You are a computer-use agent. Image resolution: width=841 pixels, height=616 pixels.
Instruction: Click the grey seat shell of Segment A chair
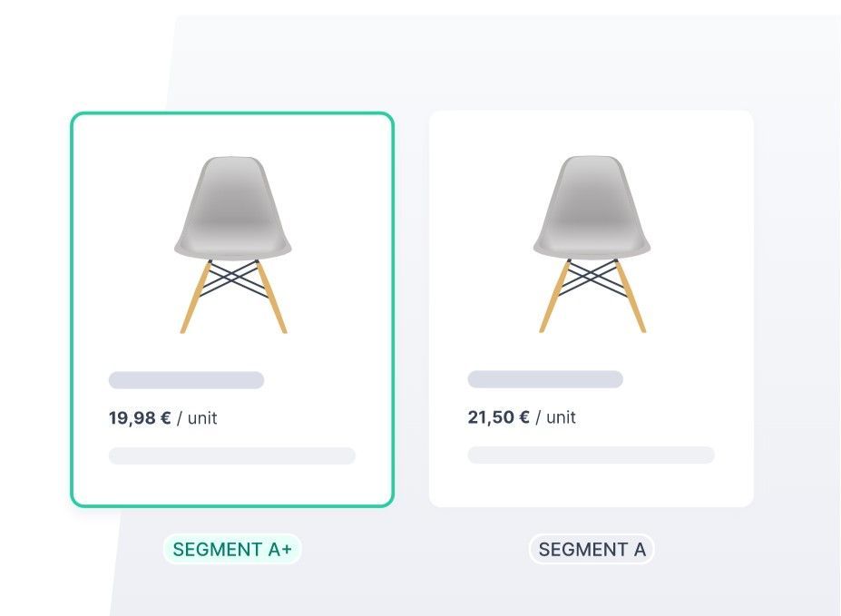[592, 208]
